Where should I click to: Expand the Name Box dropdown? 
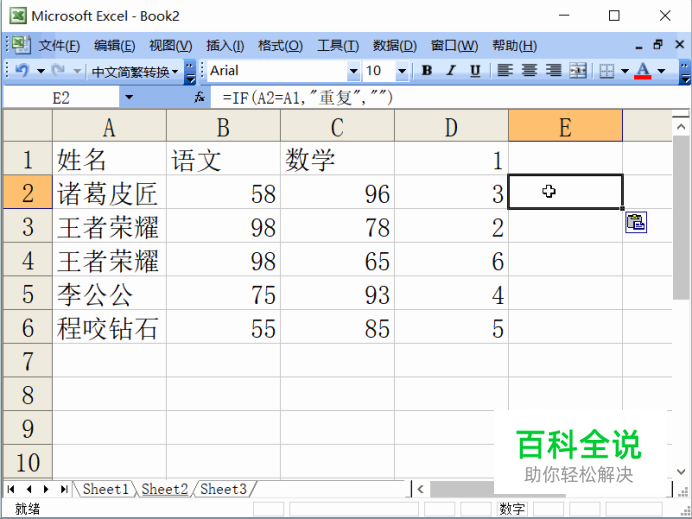[x=129, y=97]
